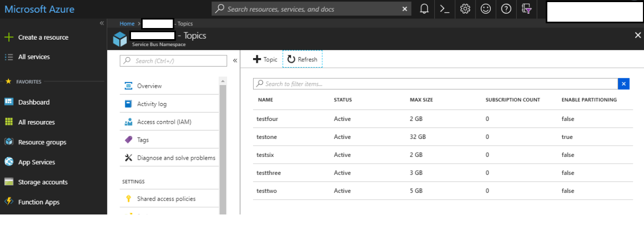Click the Resource groups cube icon
The height and width of the screenshot is (243, 644).
(x=8, y=142)
